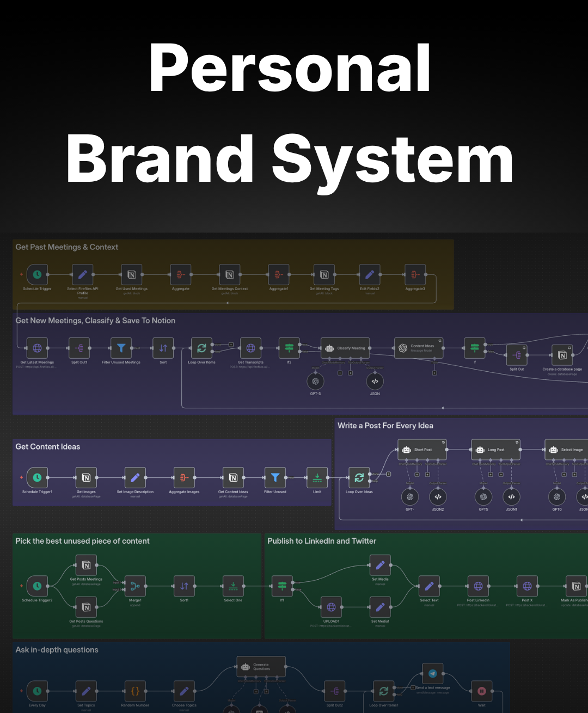
Task: Open the Every Day trigger node
Action: click(x=37, y=691)
